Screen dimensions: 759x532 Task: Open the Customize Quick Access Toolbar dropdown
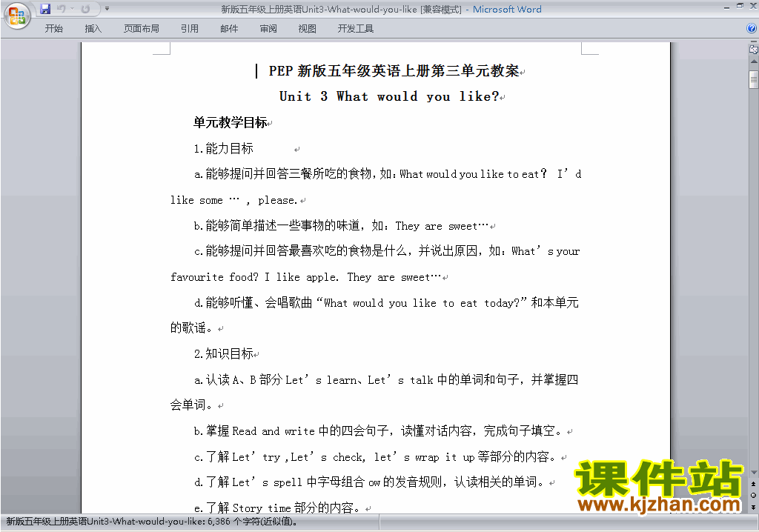(x=107, y=9)
